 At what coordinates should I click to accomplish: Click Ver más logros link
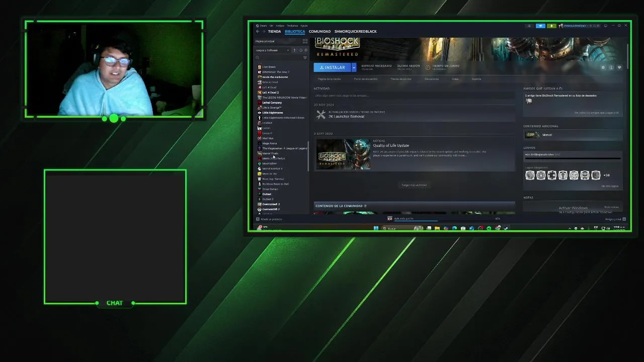610,186
